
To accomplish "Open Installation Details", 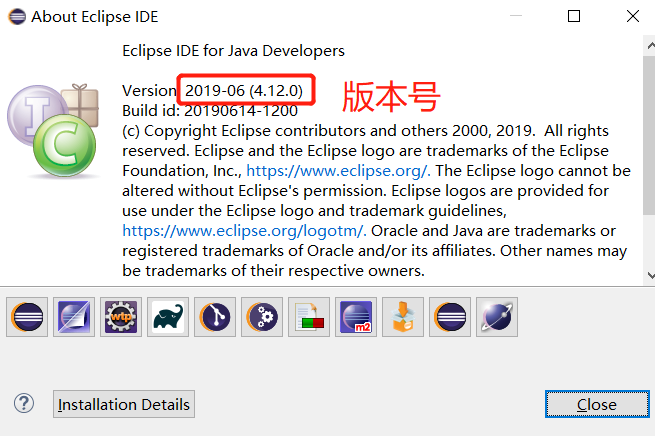I will pyautogui.click(x=124, y=404).
